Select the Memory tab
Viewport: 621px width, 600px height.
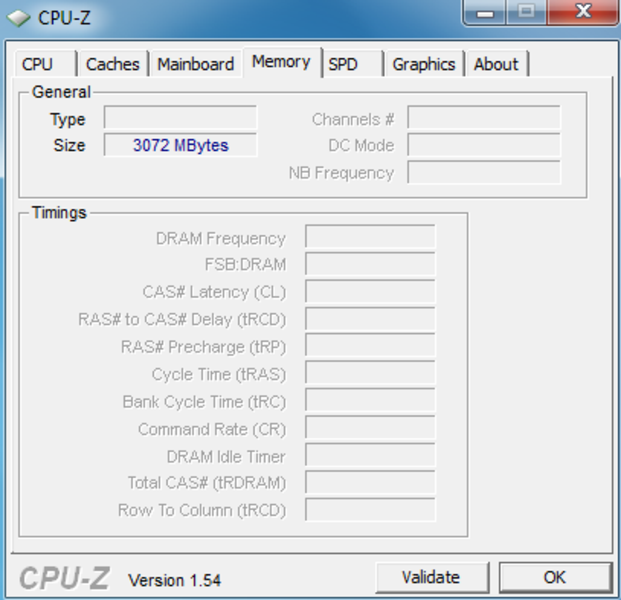[282, 62]
